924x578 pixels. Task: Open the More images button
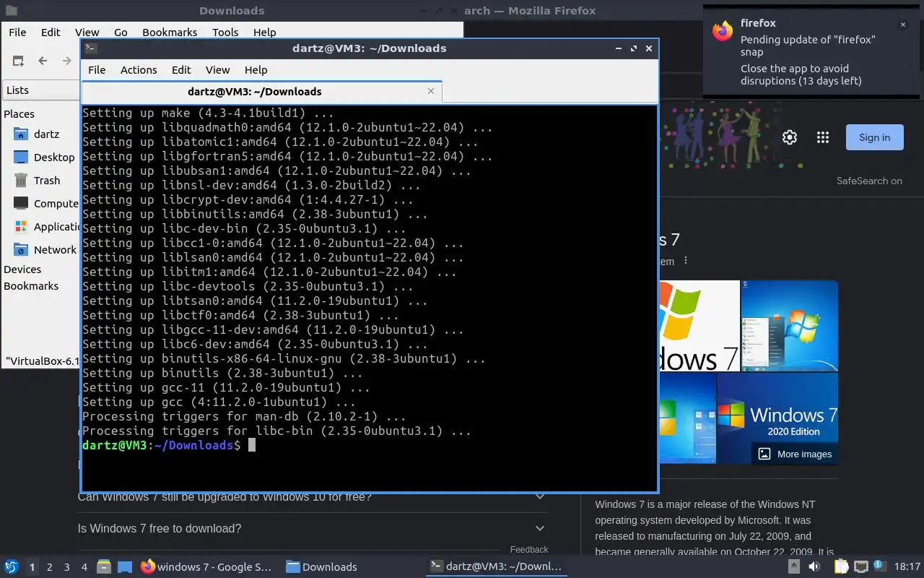[796, 454]
